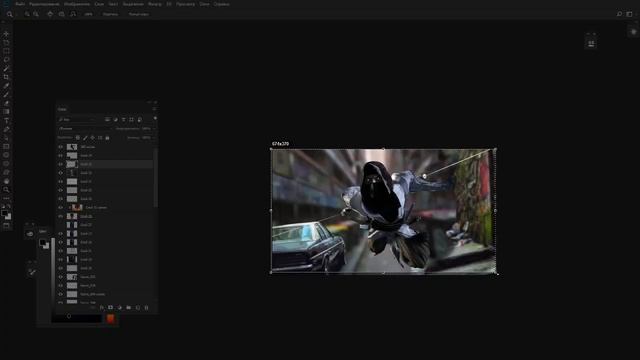
Task: Filter layers by smart objects
Action: [x=139, y=120]
